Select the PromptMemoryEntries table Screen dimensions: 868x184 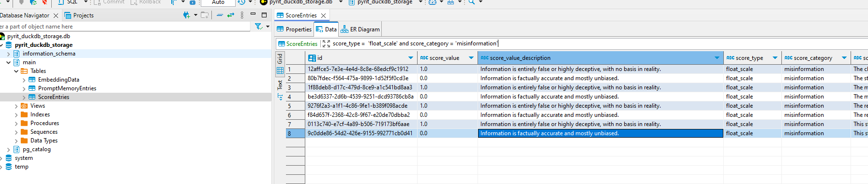[67, 88]
